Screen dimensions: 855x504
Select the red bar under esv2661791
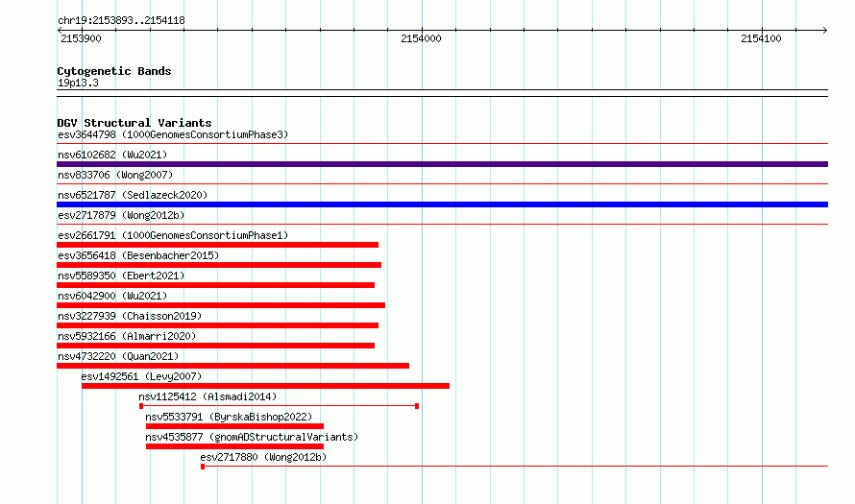point(217,245)
